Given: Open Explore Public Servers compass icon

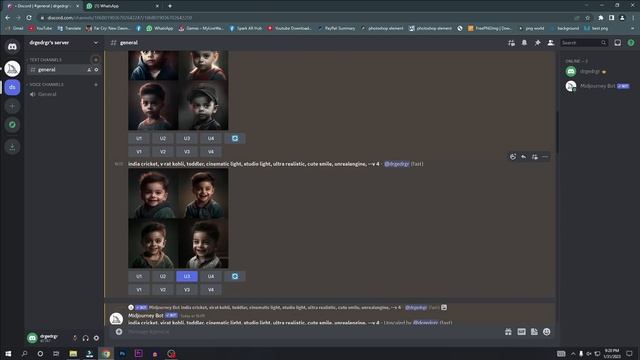Looking at the screenshot, I should (12, 124).
